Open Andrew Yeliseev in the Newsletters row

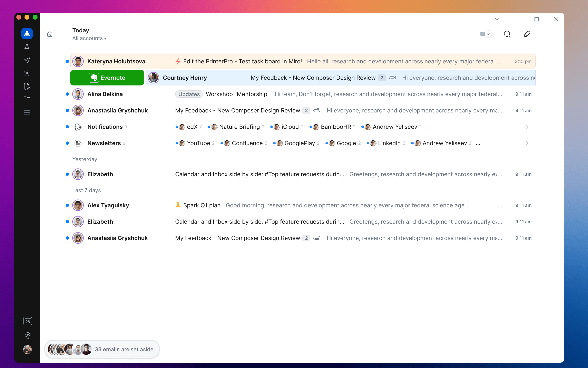[441, 143]
